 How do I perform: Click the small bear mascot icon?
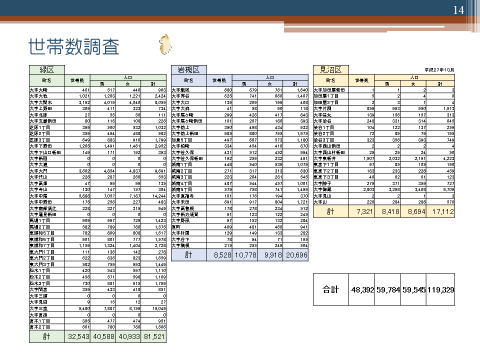point(166,44)
